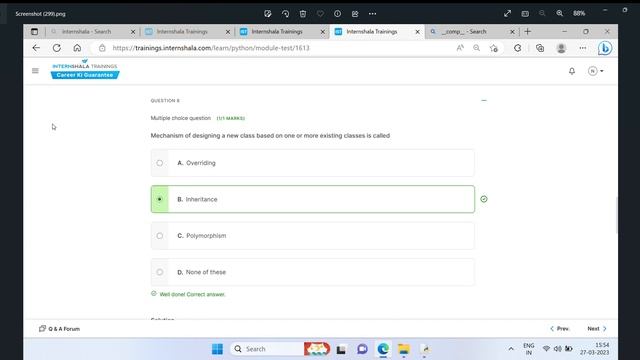The height and width of the screenshot is (360, 640).
Task: Open the Edge profile avatar
Action: 561,48
